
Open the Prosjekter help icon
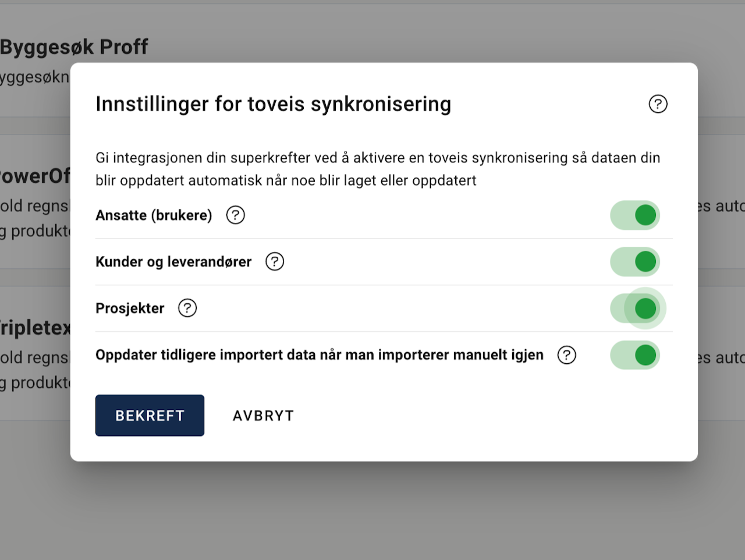tap(187, 308)
